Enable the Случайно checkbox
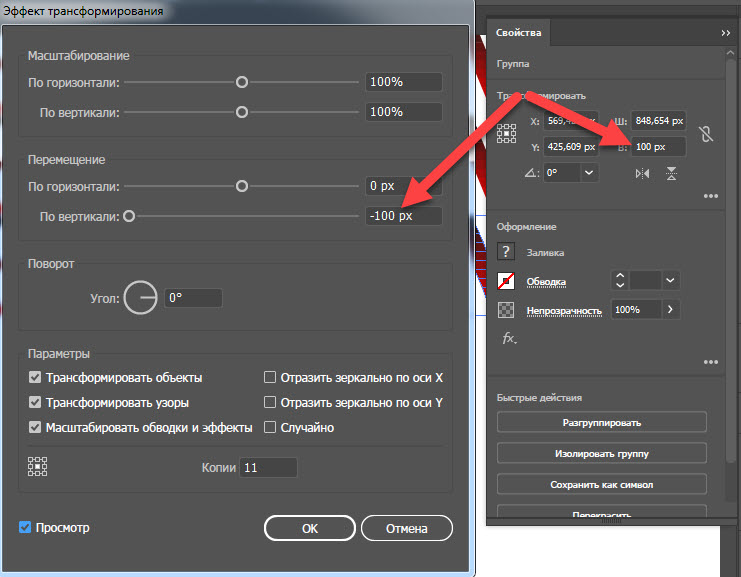 pyautogui.click(x=269, y=427)
